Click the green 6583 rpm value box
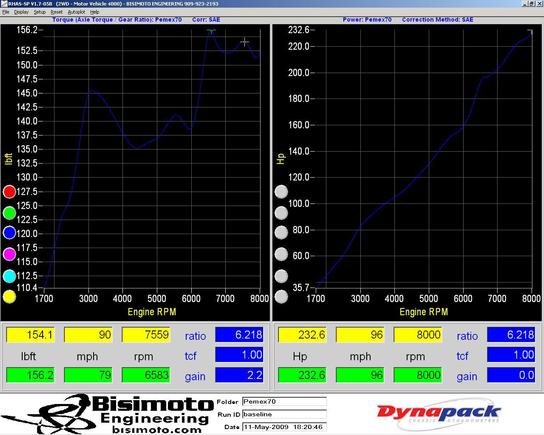Viewport: 544px width, 435px height. pos(146,375)
